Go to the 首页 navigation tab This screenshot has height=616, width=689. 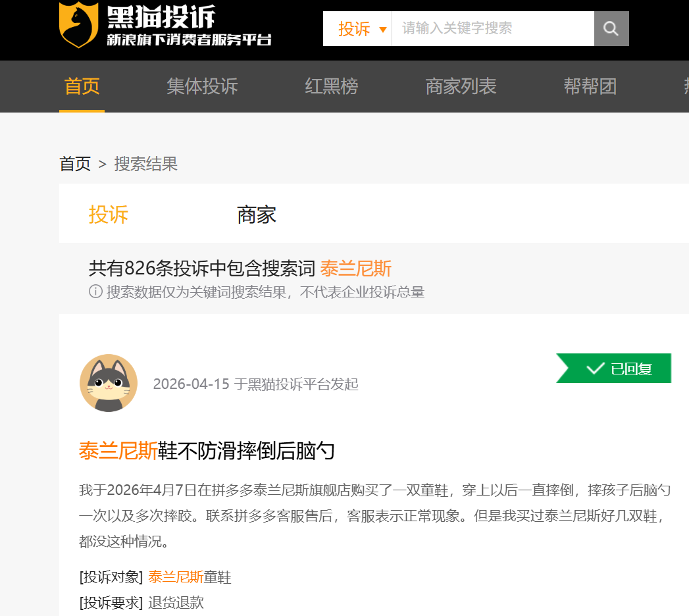(82, 86)
